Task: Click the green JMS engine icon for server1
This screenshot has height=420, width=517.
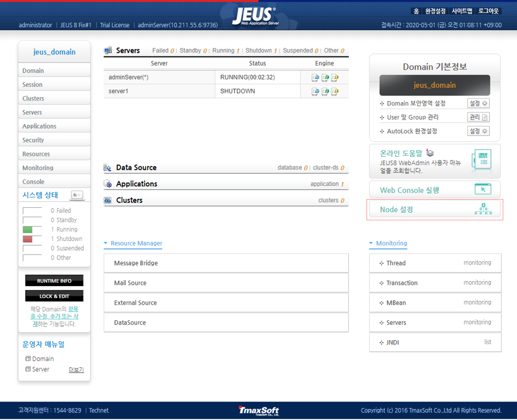Action: pos(325,91)
